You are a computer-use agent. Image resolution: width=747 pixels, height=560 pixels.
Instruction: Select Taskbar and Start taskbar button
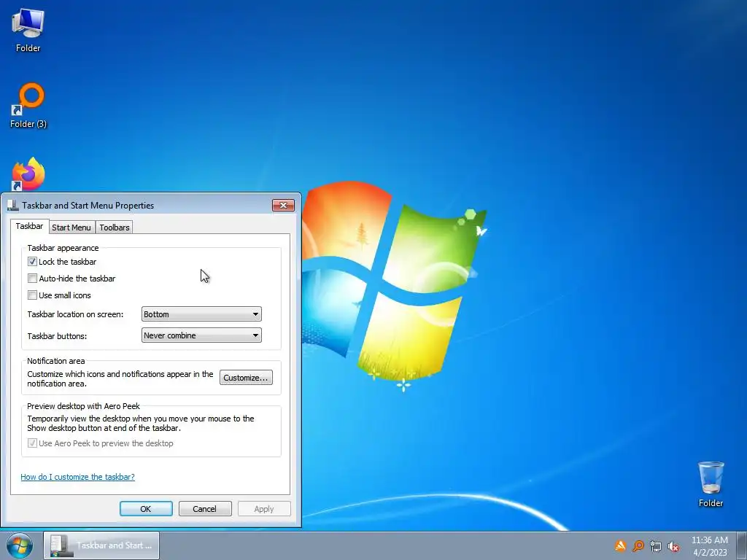[x=101, y=545]
